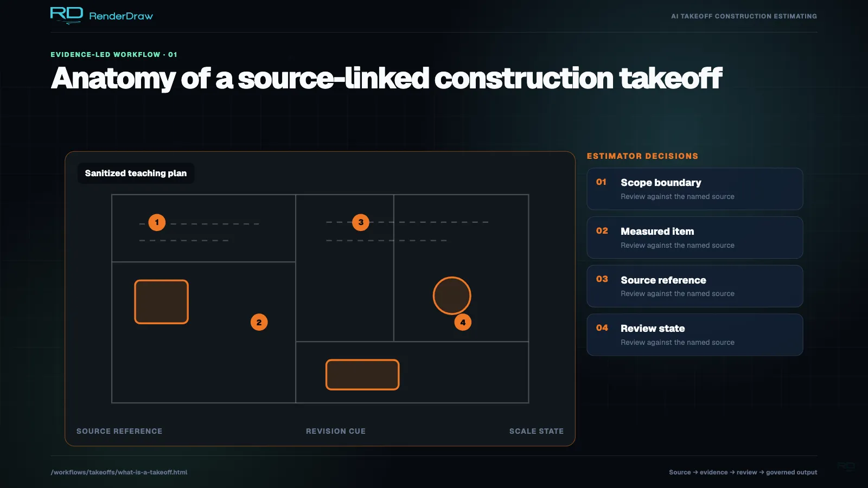Click number 03 beside Source reference
Viewport: 868px width, 488px height.
(x=602, y=279)
